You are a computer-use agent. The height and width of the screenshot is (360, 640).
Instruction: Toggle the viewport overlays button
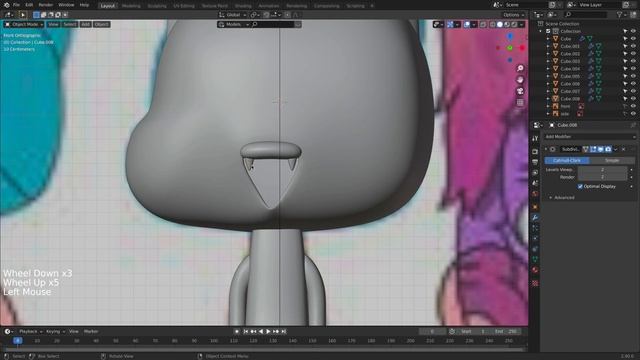tap(467, 24)
